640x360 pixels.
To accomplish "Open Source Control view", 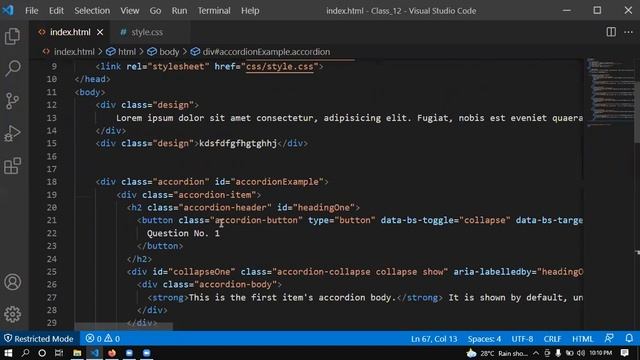I will pos(12,101).
